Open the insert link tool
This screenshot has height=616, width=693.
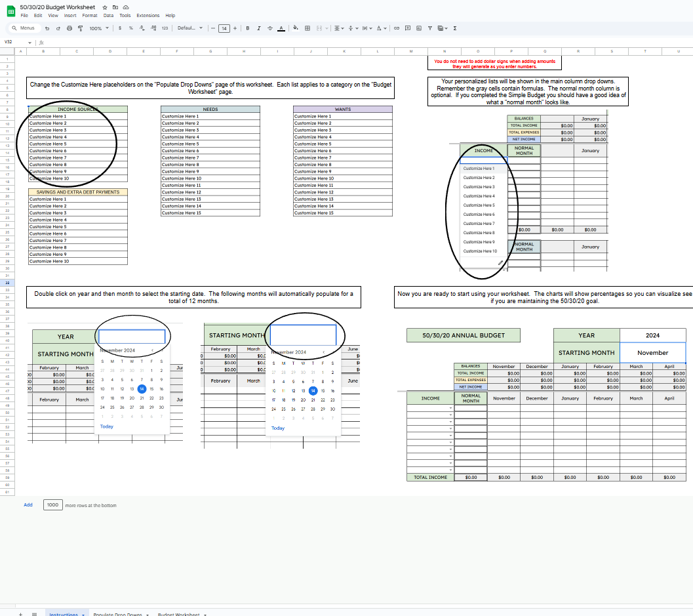[x=397, y=28]
